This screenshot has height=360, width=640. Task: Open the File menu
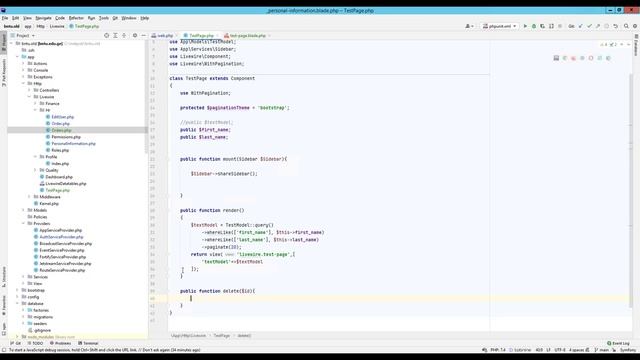click(5, 18)
